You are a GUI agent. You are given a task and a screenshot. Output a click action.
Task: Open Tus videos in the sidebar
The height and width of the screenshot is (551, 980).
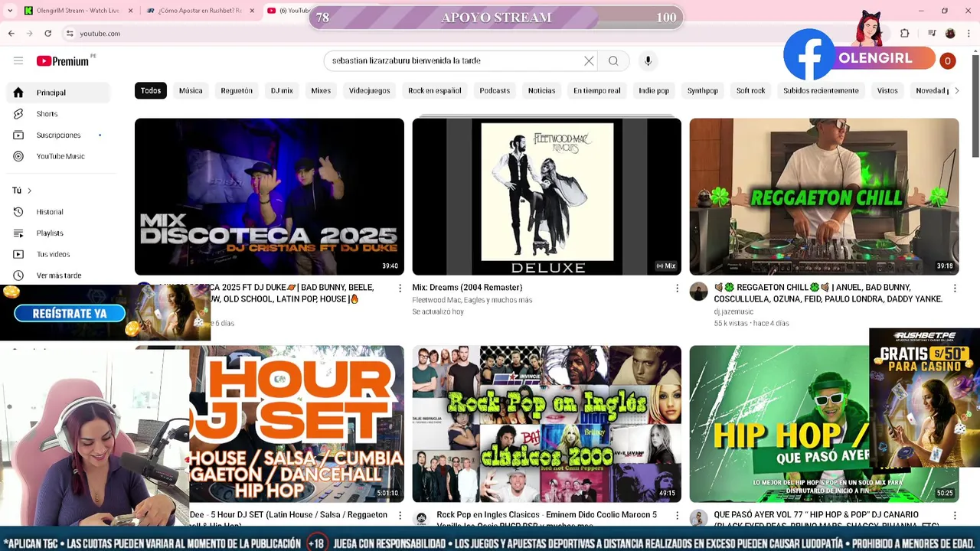[x=60, y=254]
